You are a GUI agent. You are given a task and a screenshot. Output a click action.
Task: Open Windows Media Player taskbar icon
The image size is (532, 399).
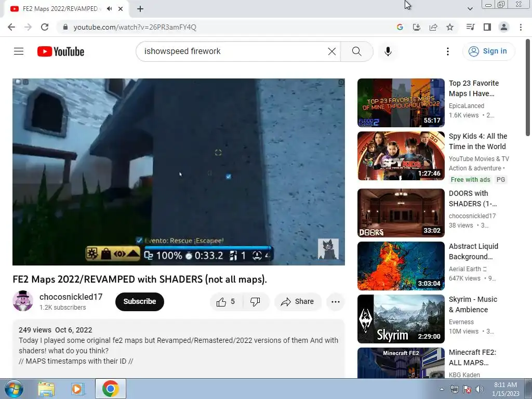[x=77, y=389]
